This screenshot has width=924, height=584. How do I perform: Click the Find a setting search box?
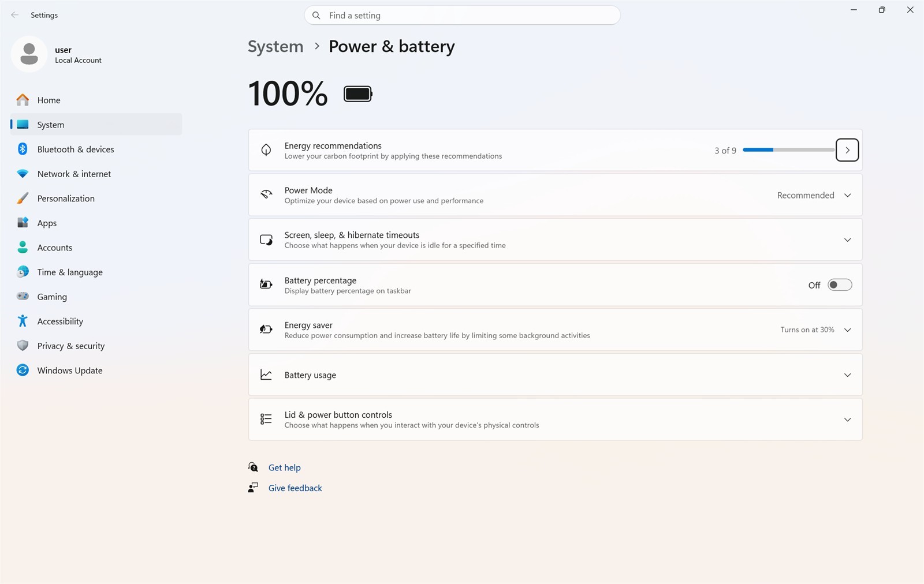pos(462,16)
